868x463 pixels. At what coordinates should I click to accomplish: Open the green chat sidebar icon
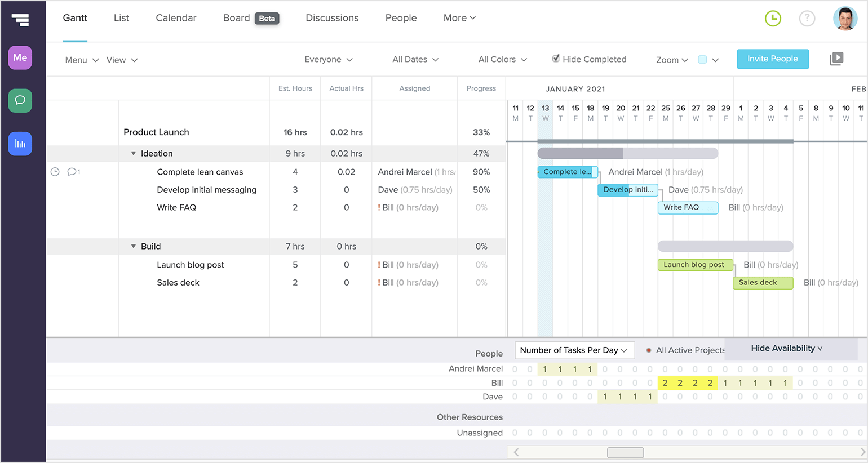20,100
